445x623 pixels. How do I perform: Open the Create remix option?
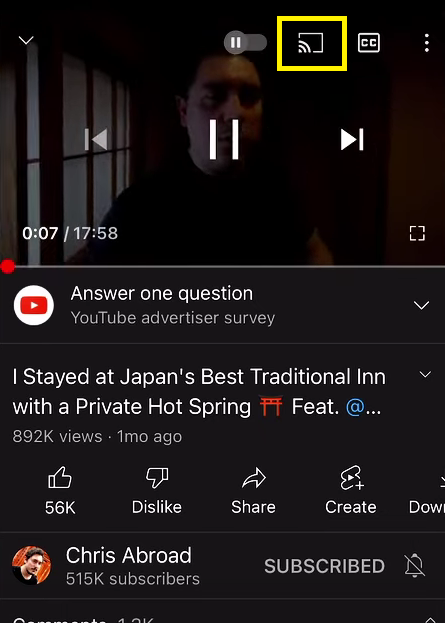[350, 490]
